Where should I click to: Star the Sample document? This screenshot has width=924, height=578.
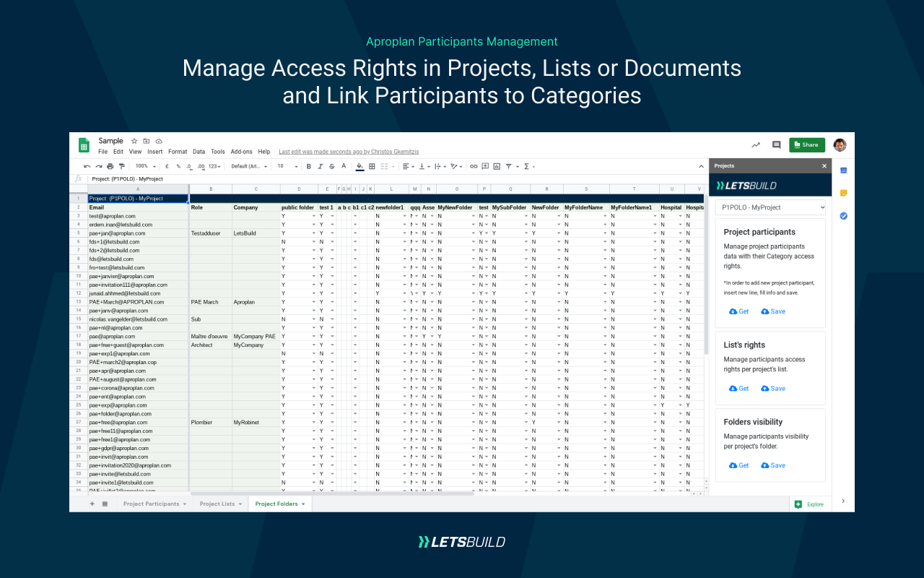click(x=134, y=141)
